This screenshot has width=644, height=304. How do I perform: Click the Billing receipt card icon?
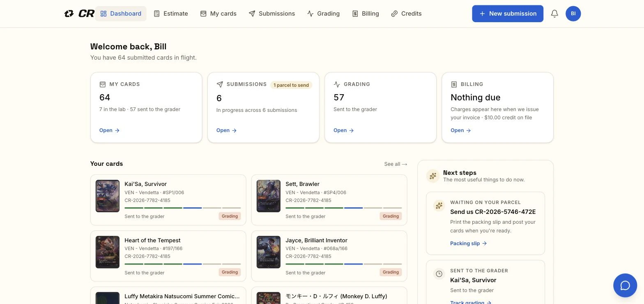pos(454,84)
